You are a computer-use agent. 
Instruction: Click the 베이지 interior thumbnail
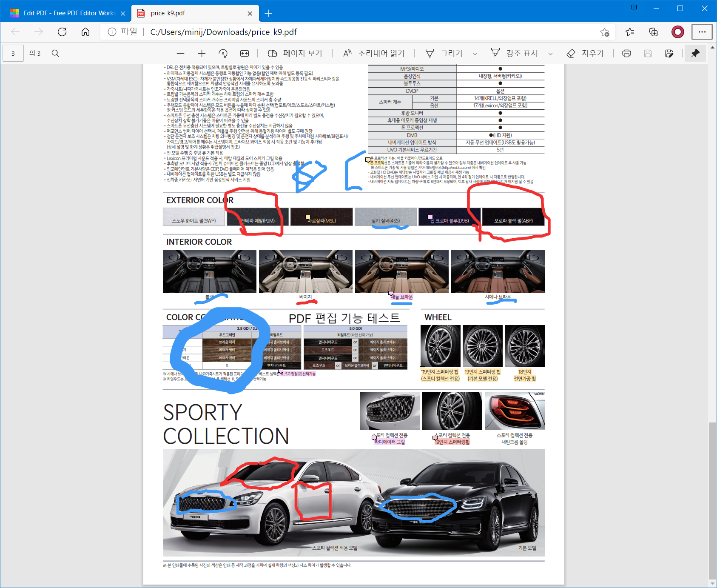tap(305, 271)
